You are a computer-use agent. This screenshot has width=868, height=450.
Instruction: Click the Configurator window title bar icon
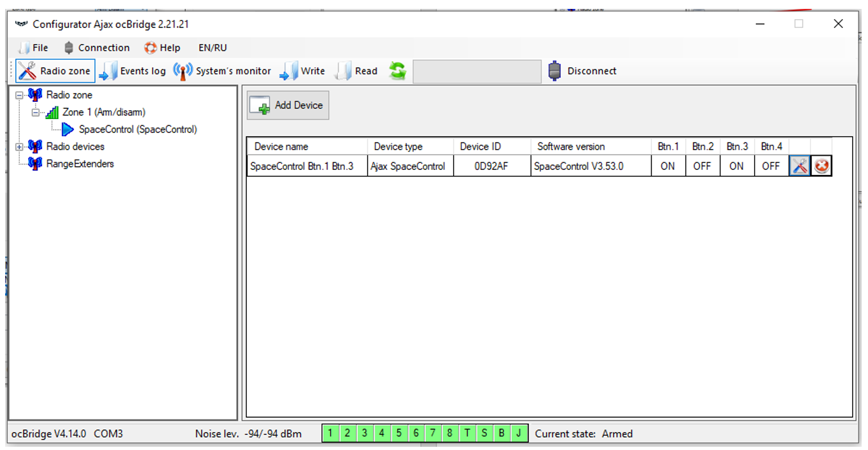[22, 24]
